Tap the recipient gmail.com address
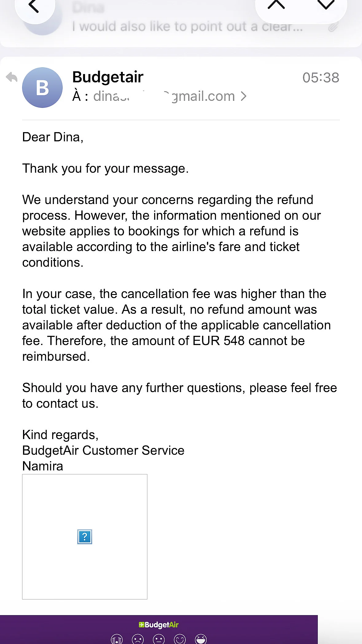Screen dimensions: 362x644 click(x=164, y=96)
